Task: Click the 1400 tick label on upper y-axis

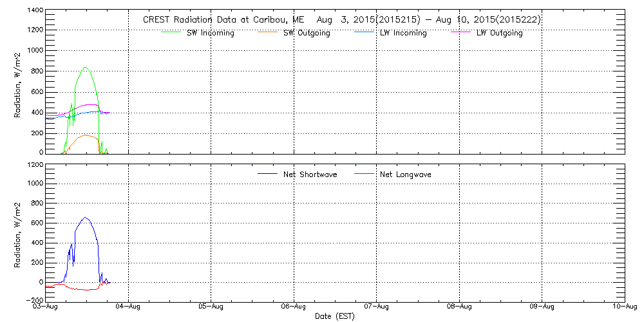Action: pyautogui.click(x=35, y=11)
